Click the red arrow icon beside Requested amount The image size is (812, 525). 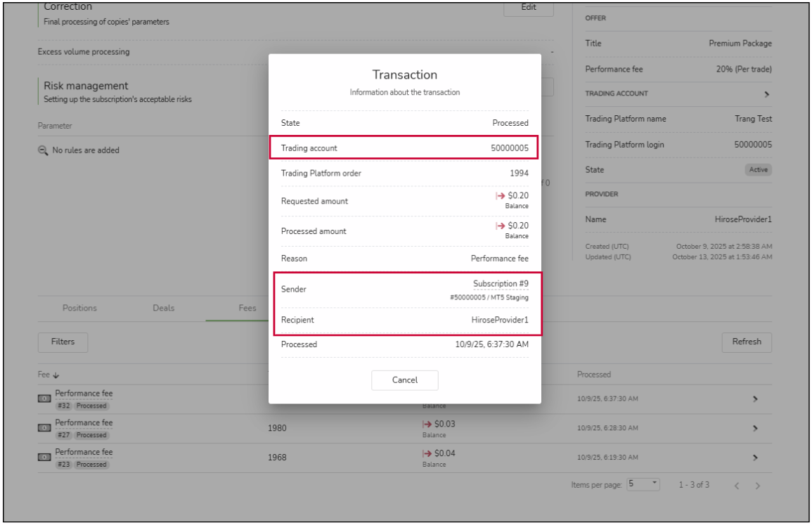(501, 196)
